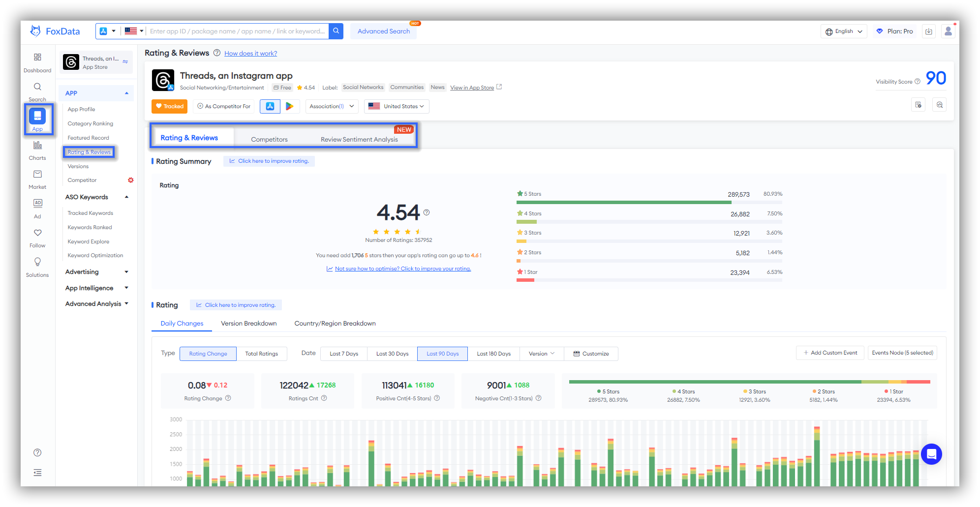Click the info icon beside 4.54 rating
The image size is (980, 507).
(427, 212)
